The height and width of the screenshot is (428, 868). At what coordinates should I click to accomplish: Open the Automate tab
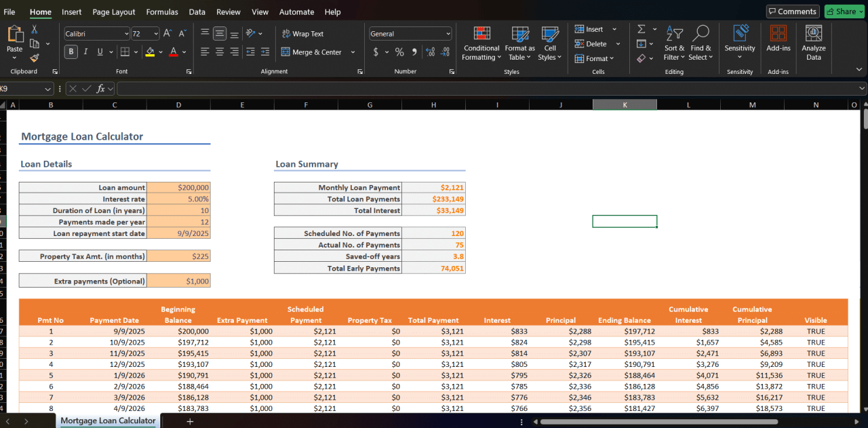coord(297,12)
